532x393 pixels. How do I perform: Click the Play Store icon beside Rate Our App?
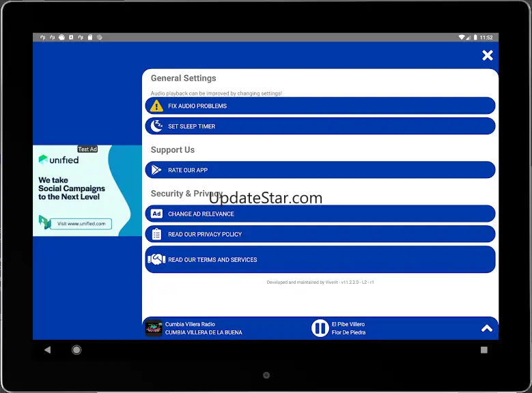pos(157,170)
